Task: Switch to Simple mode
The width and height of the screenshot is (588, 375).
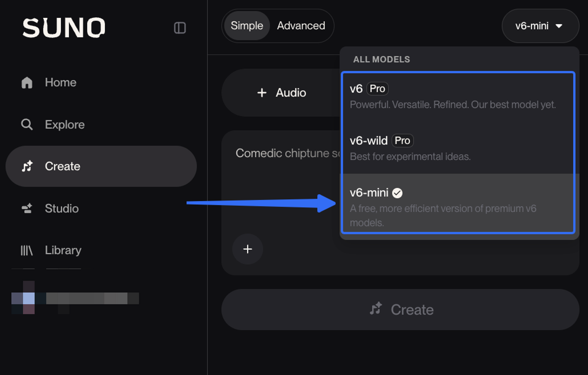Action: 247,26
